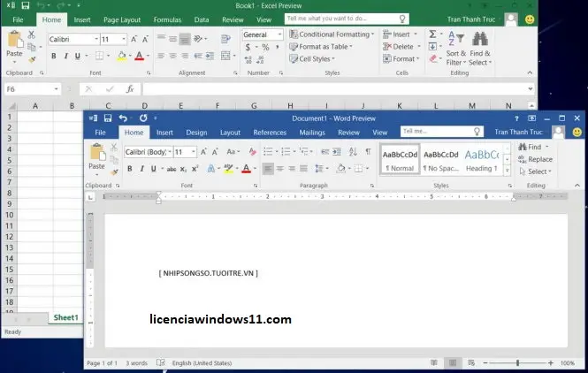Apply Heading 1 style in Word

point(482,161)
